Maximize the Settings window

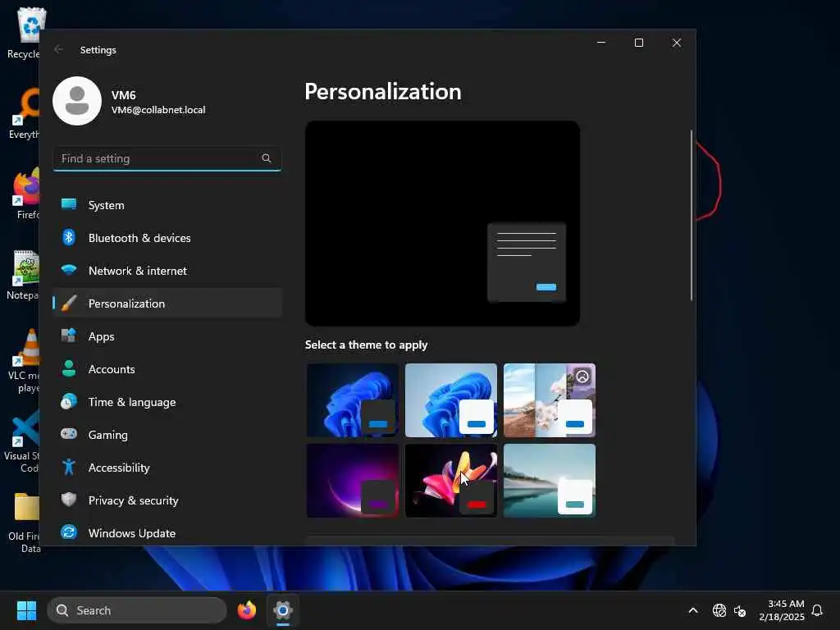tap(638, 43)
